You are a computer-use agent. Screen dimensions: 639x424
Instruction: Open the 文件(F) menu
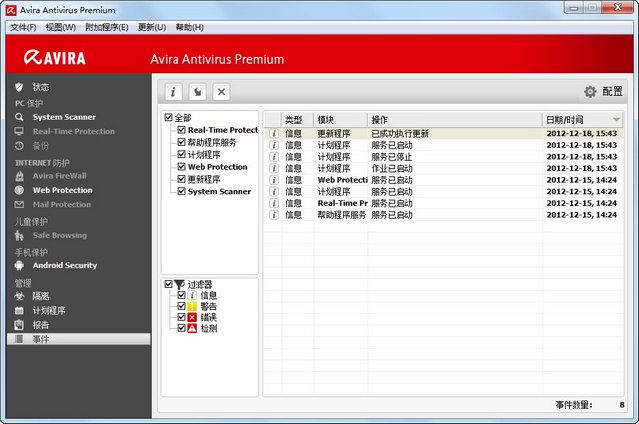[23, 27]
